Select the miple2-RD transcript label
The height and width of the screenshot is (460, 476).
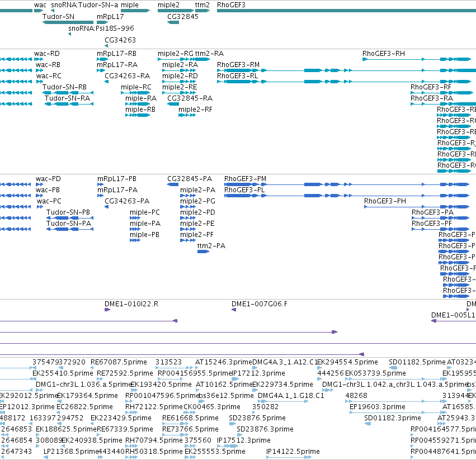tap(180, 76)
